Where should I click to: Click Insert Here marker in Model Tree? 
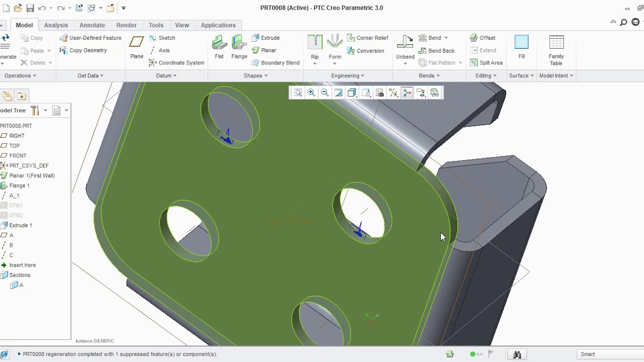tap(22, 265)
